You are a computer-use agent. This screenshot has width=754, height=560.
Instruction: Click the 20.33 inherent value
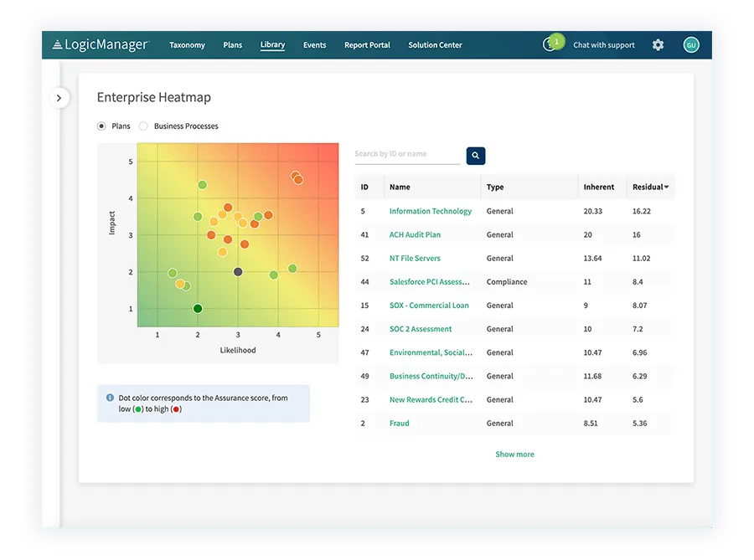coord(593,211)
